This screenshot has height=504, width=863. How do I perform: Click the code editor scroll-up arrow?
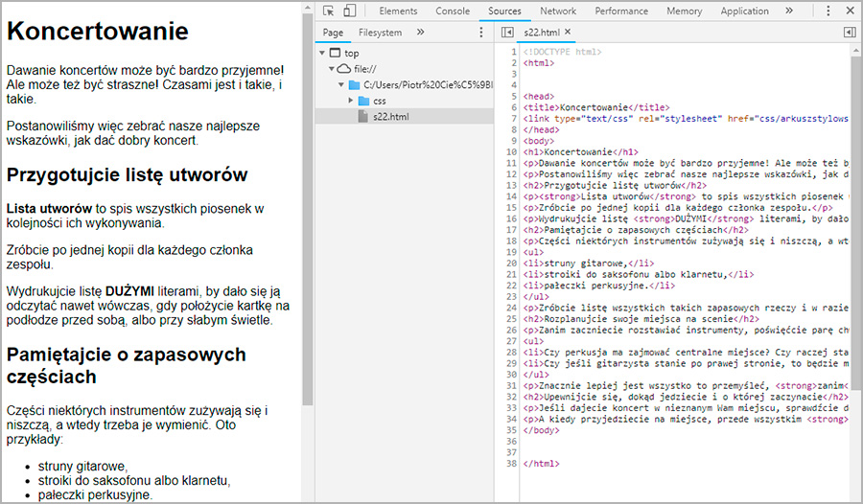[x=856, y=51]
